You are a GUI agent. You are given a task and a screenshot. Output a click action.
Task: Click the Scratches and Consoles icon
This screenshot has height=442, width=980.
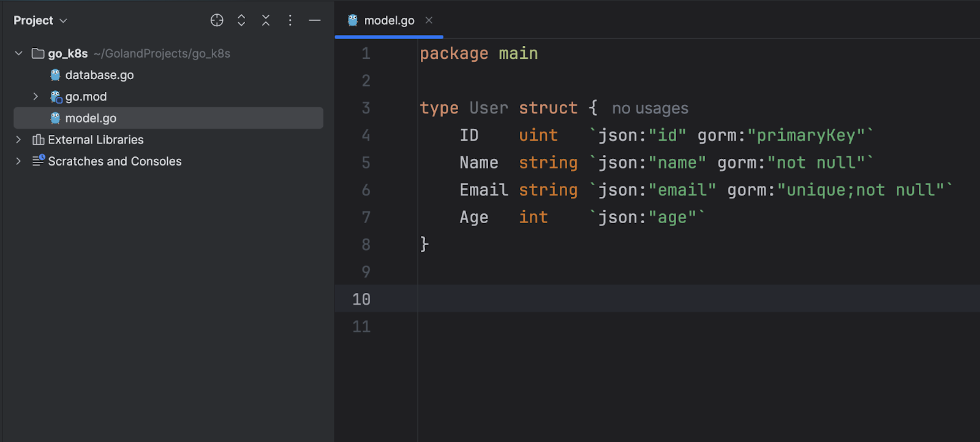39,161
